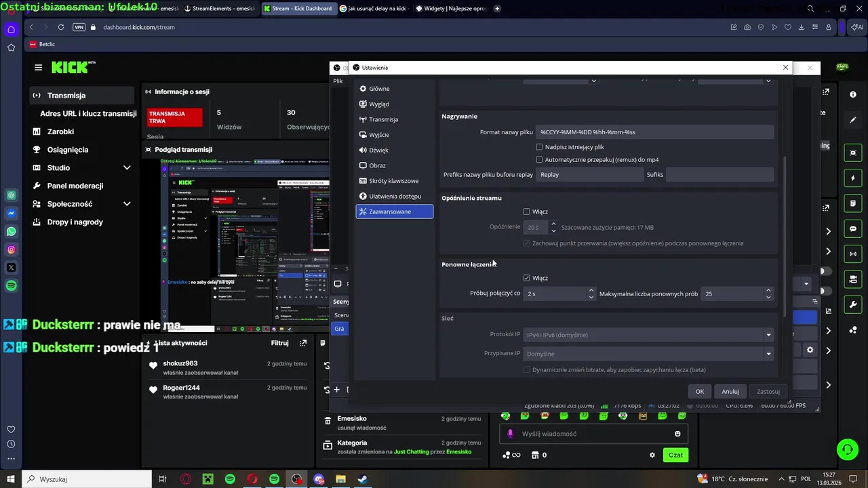Click the settings dialog vertical scrollbar
The image size is (868, 488).
coord(785,237)
